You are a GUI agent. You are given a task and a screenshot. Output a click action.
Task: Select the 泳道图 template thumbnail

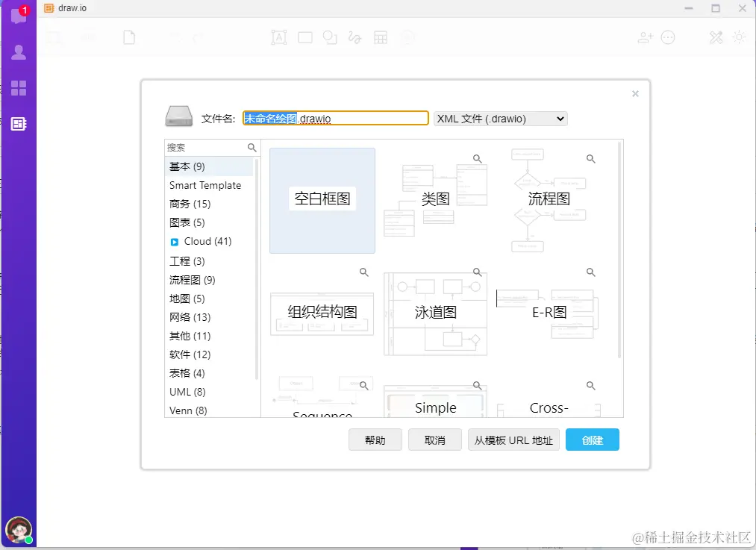[x=435, y=313]
